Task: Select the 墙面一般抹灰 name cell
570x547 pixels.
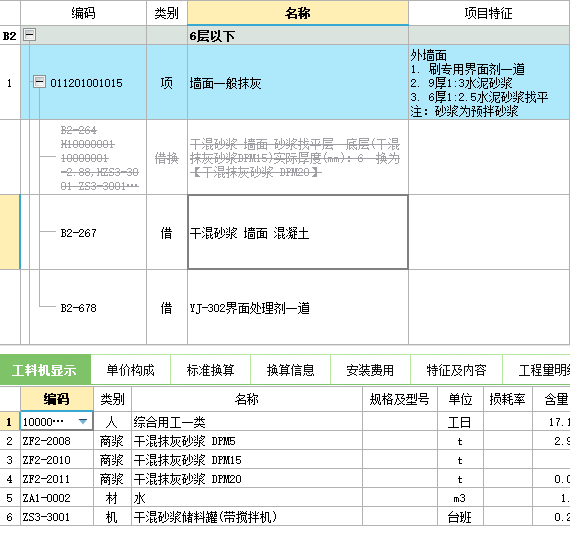Action: 298,83
